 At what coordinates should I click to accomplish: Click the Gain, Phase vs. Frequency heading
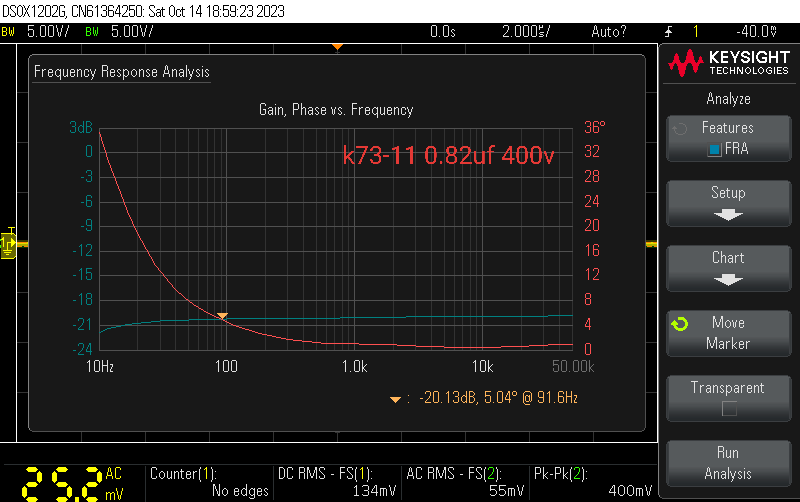point(336,110)
